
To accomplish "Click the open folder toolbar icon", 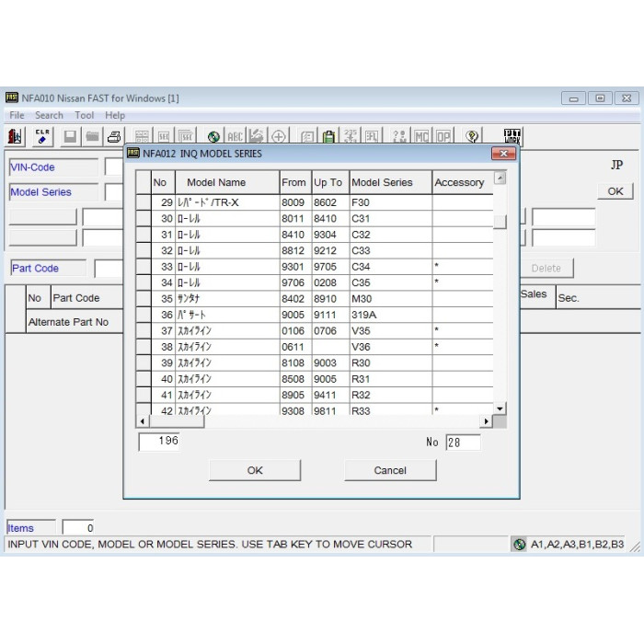I will tap(92, 136).
